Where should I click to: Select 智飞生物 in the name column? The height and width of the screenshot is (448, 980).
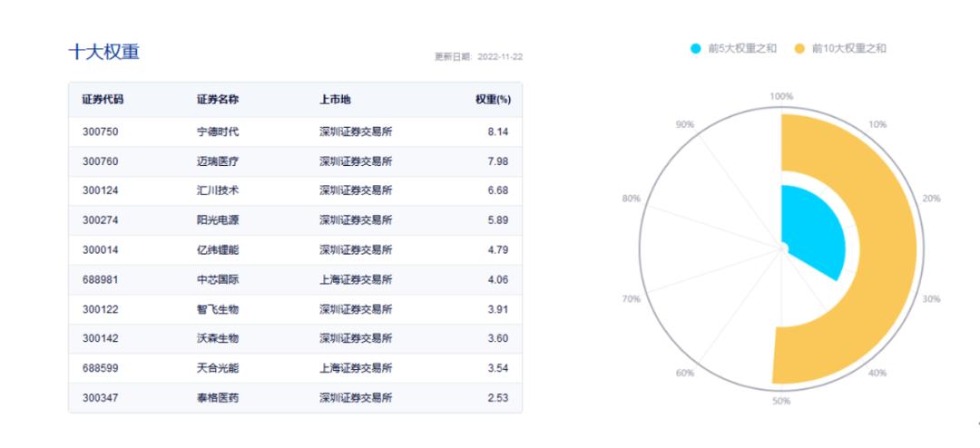coord(218,308)
